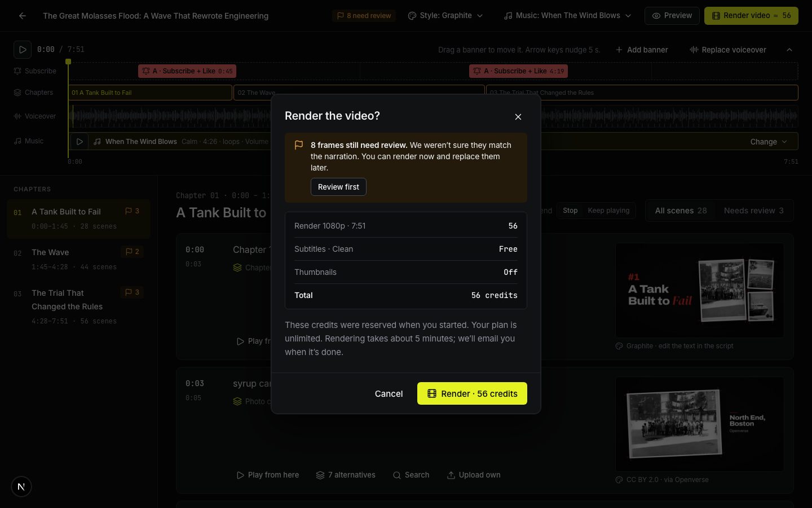Screen dimensions: 812x508
Task: Play the timeline from 0:00
Action: (x=23, y=50)
